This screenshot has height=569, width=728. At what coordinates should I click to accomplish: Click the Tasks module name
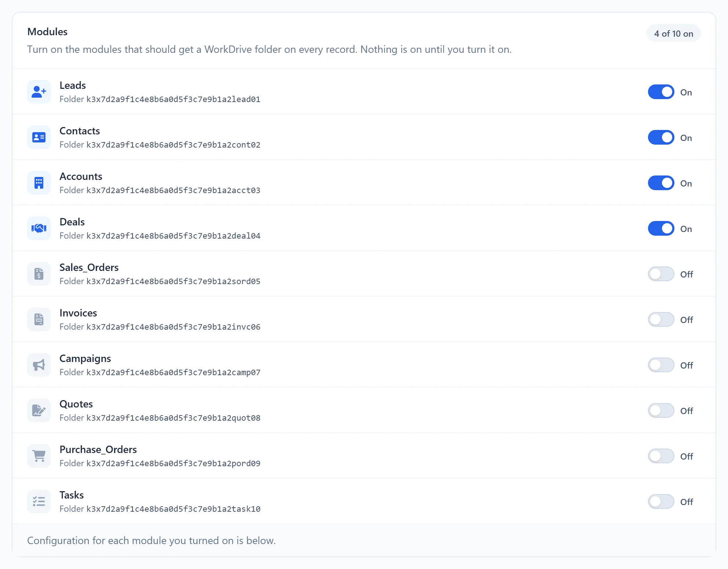click(72, 495)
